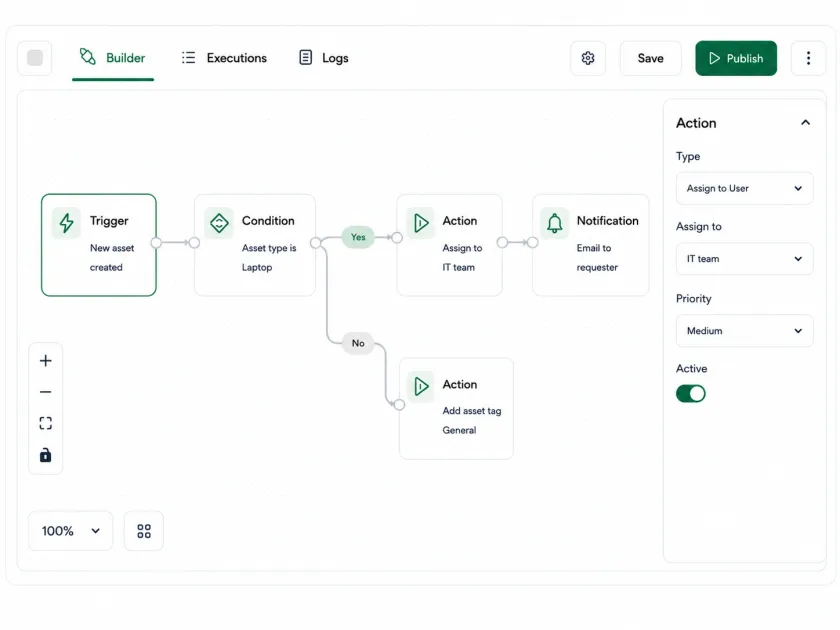
Task: Click the Notification node title
Action: pos(608,221)
